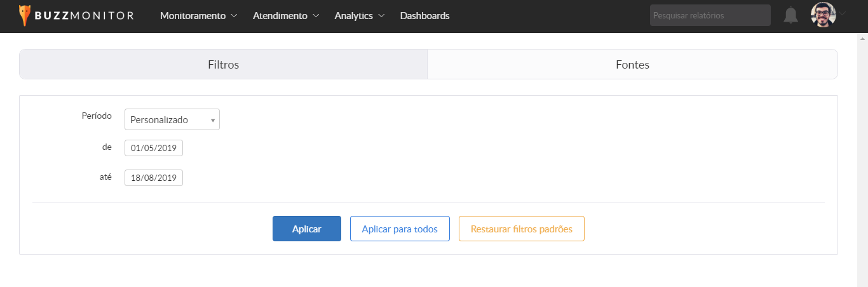Image resolution: width=868 pixels, height=287 pixels.
Task: Go to Dashboards in the top navigation
Action: tap(424, 16)
